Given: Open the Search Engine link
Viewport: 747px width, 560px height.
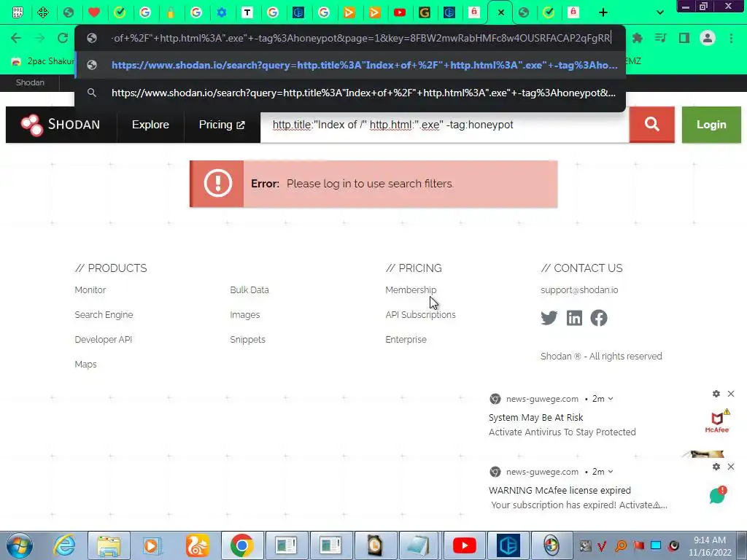Looking at the screenshot, I should pyautogui.click(x=104, y=315).
